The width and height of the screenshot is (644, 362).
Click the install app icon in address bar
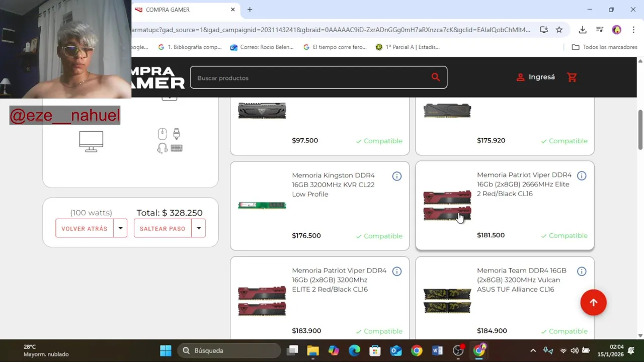(x=544, y=30)
